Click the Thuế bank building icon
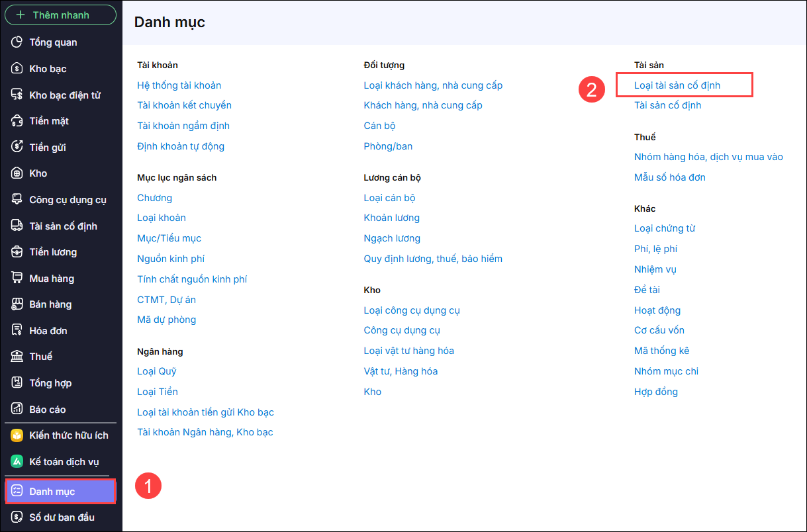The width and height of the screenshot is (807, 532). pyautogui.click(x=17, y=357)
